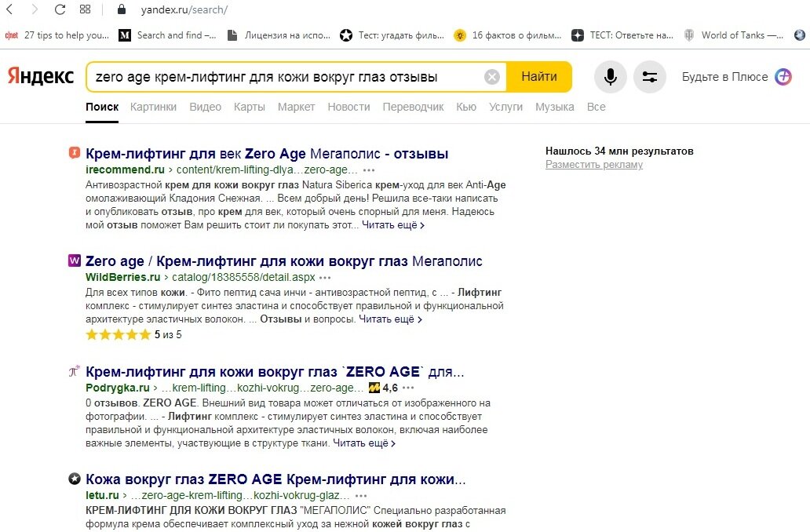The height and width of the screenshot is (532, 810).
Task: Click the Podrygka.ru favicon
Action: click(x=75, y=371)
